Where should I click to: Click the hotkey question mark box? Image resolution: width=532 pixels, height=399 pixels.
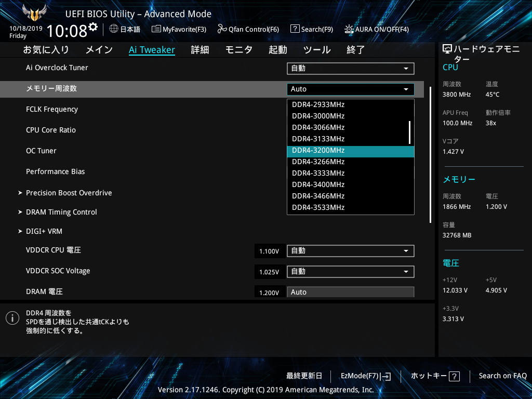tap(454, 376)
